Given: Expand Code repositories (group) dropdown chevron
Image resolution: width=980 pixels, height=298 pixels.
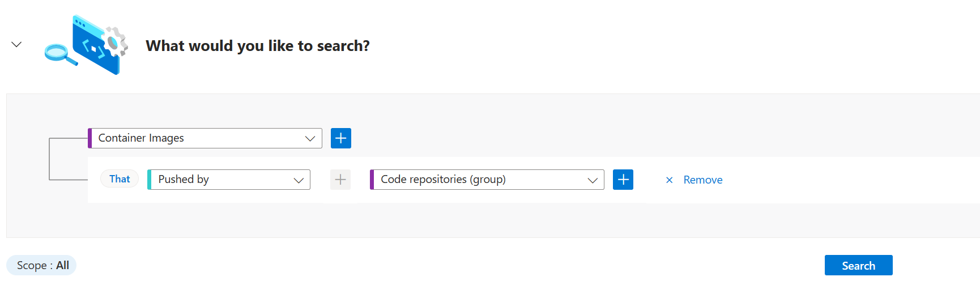Looking at the screenshot, I should coord(593,180).
